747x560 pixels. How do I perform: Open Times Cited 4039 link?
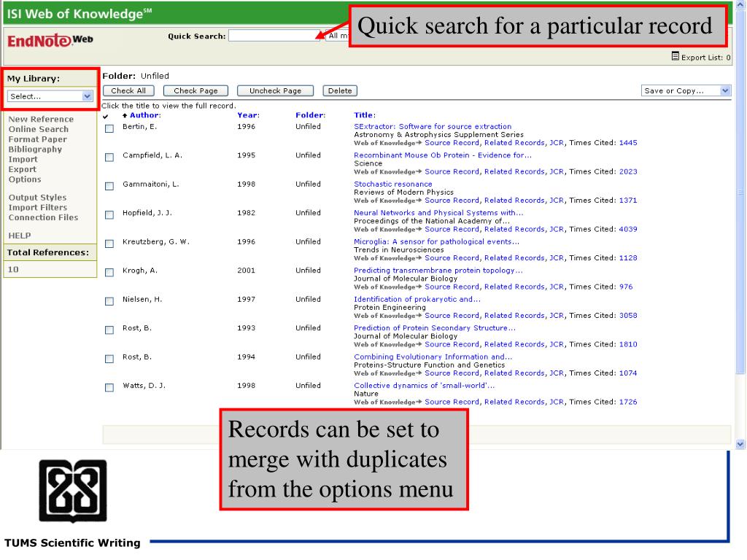coord(628,229)
